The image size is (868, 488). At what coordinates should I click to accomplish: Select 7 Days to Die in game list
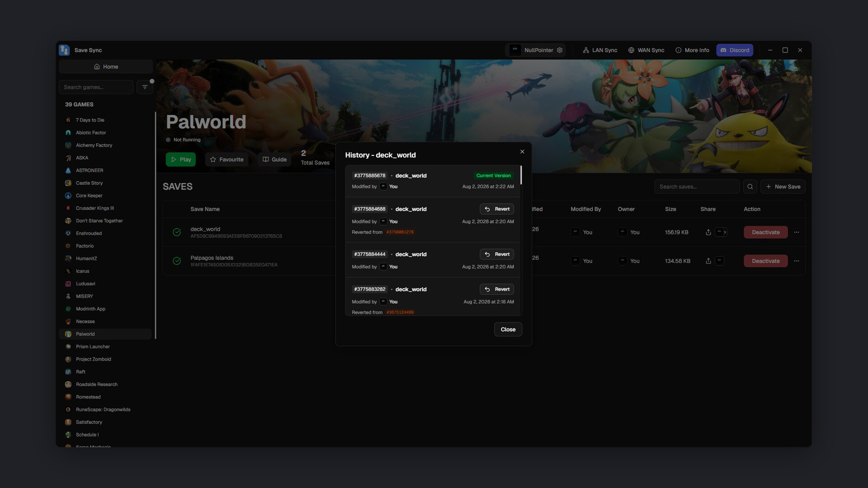(x=105, y=120)
